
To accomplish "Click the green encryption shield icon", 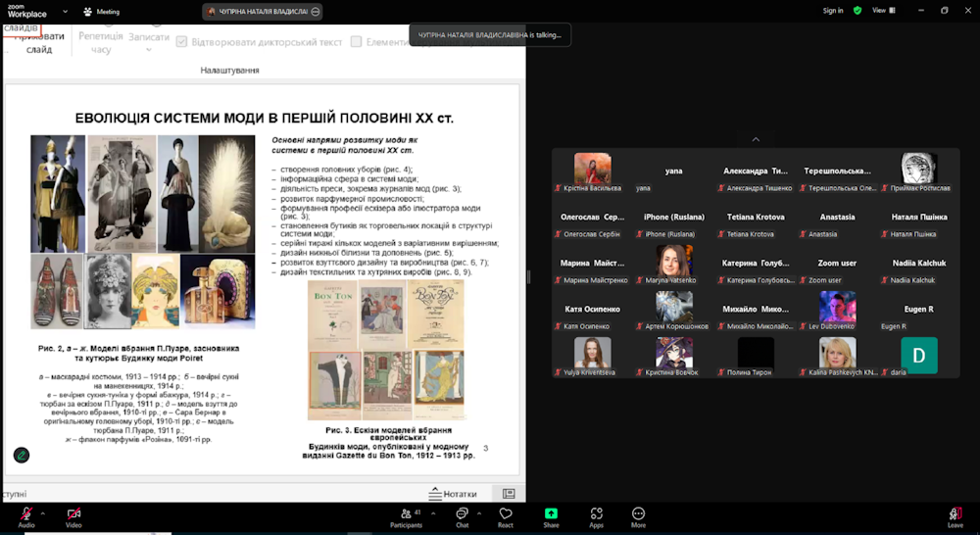I will coord(857,11).
